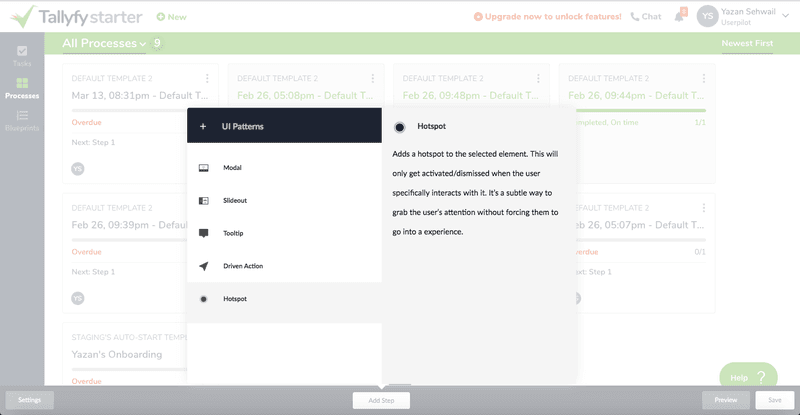Open the green Help widget
Viewport: 800px width, 415px height.
click(748, 377)
